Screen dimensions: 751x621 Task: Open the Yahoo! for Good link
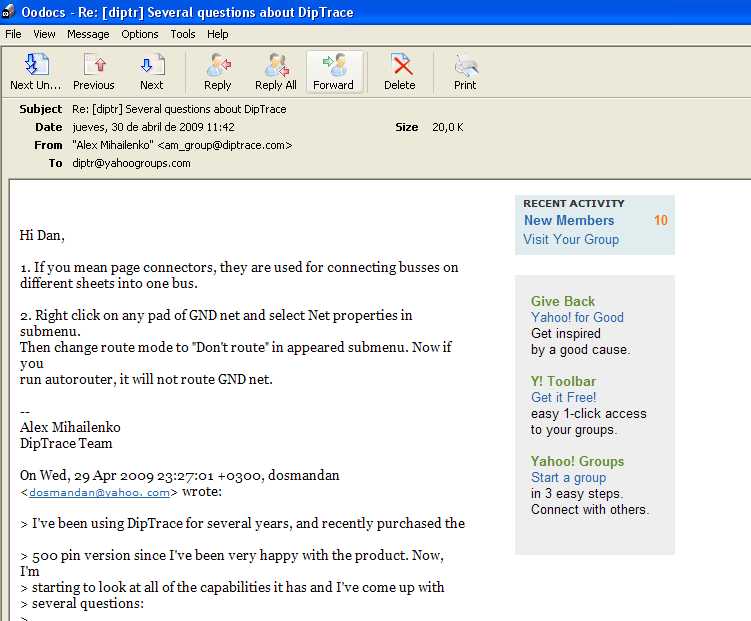pos(577,317)
